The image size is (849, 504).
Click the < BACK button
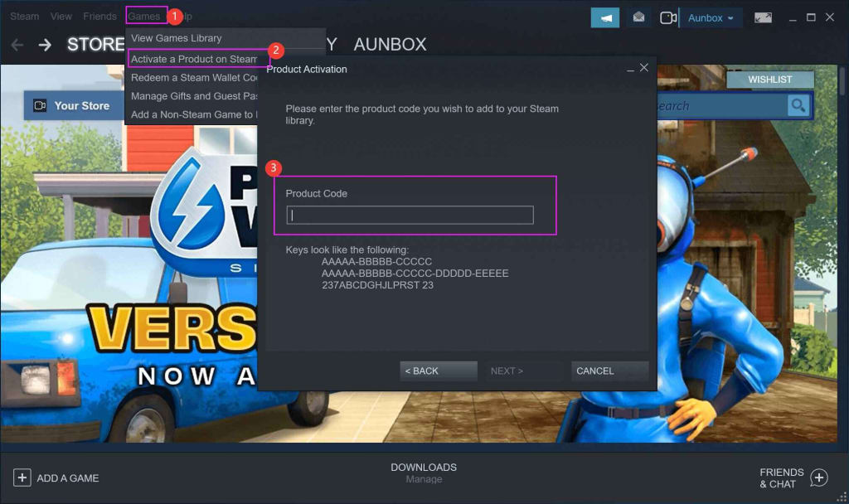(x=439, y=371)
